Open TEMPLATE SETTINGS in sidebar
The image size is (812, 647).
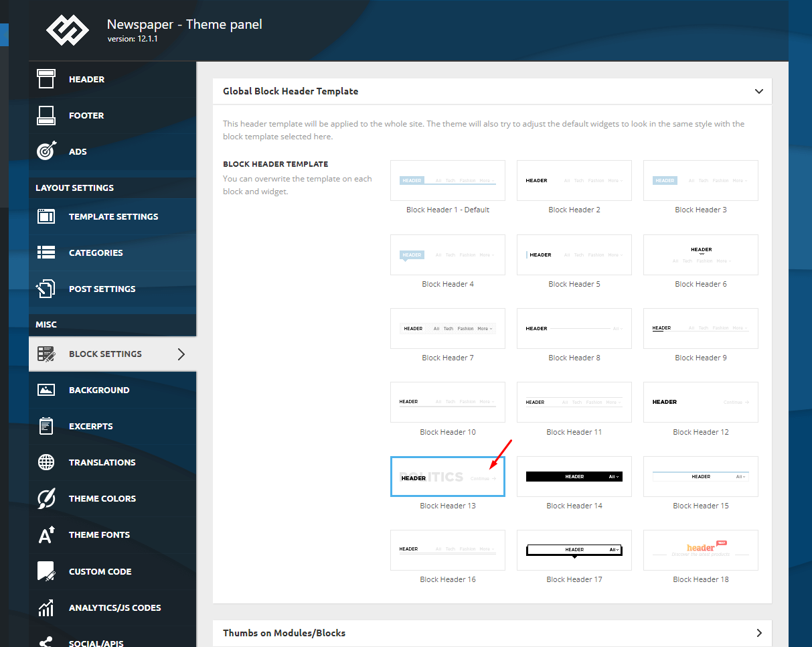pyautogui.click(x=112, y=216)
